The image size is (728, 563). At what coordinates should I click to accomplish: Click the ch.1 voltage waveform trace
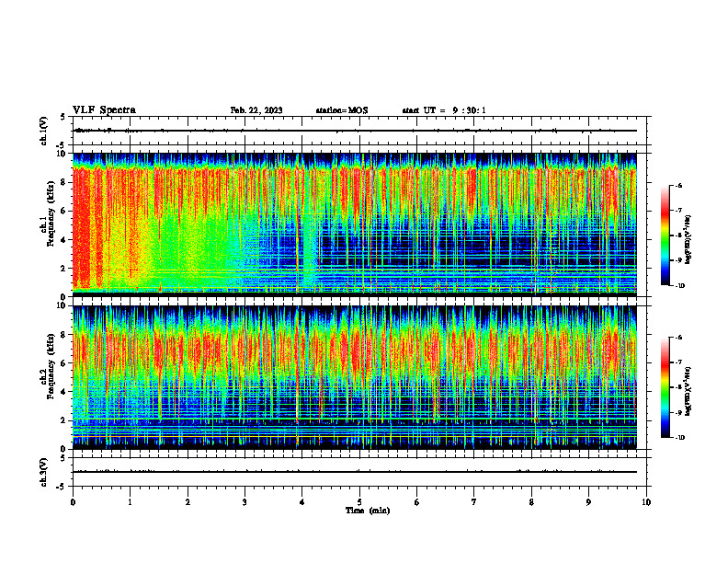point(355,131)
